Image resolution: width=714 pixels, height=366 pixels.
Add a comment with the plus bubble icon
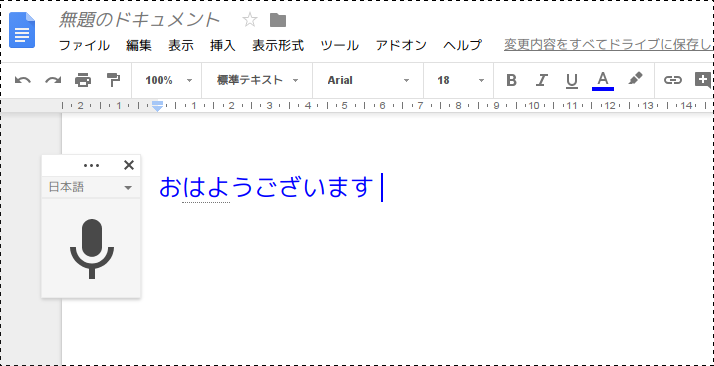click(703, 80)
